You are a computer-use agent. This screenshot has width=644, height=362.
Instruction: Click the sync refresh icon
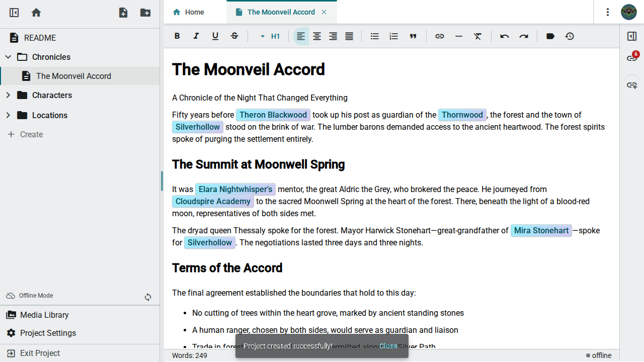click(148, 297)
